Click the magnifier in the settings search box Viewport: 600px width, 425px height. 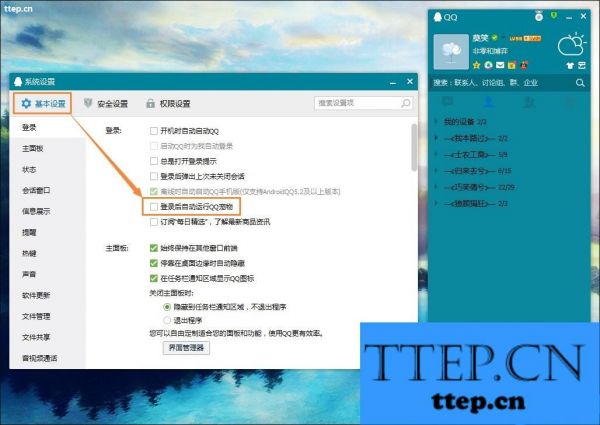coord(406,103)
